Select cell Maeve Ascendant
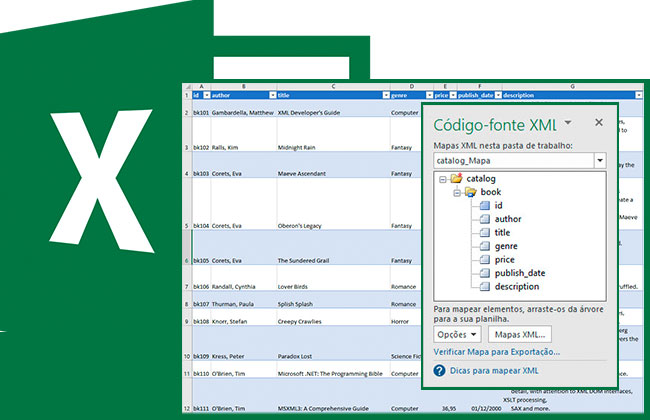 pos(333,165)
